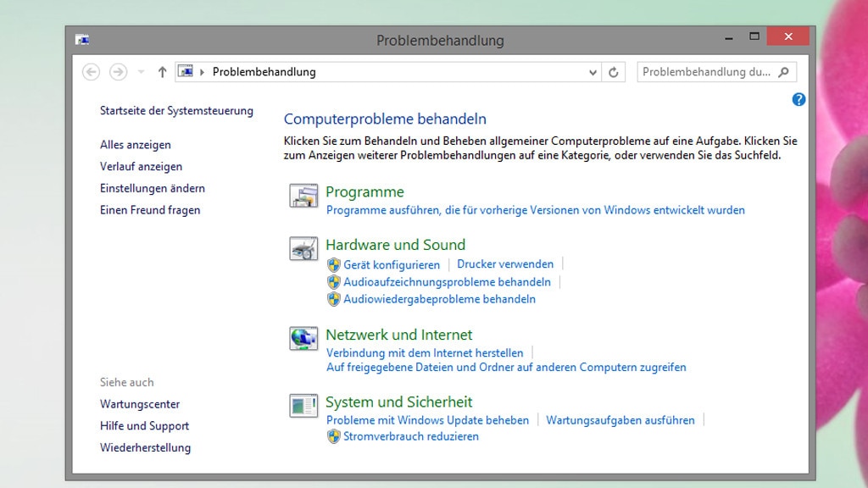
Task: Click the shield icon beside Audioaufzeichnungsprobleme behandeln
Action: (333, 282)
